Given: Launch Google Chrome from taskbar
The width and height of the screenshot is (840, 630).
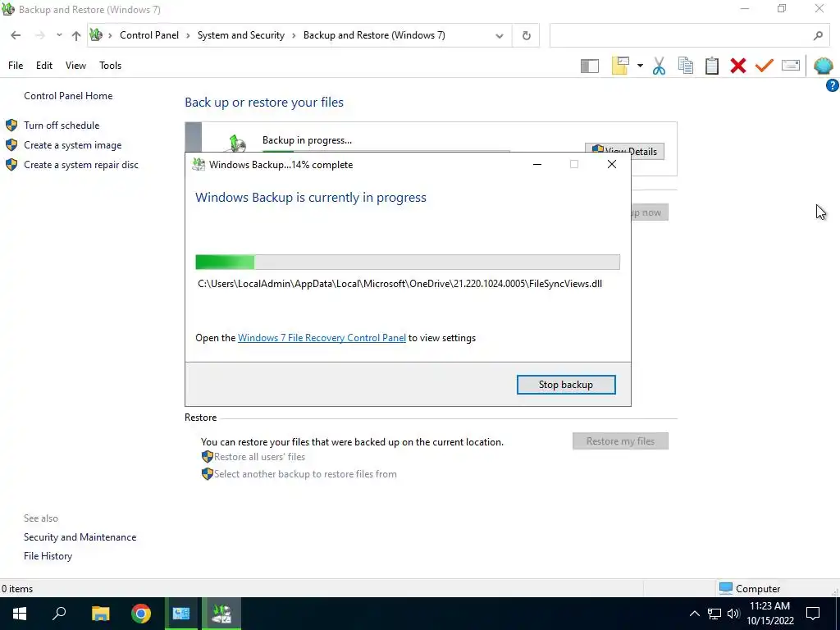Looking at the screenshot, I should (x=141, y=614).
